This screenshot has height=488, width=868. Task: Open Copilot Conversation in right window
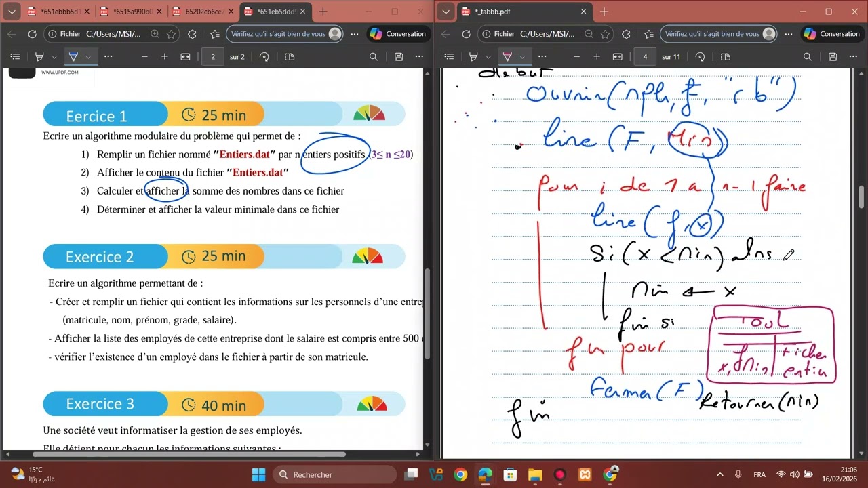point(833,34)
